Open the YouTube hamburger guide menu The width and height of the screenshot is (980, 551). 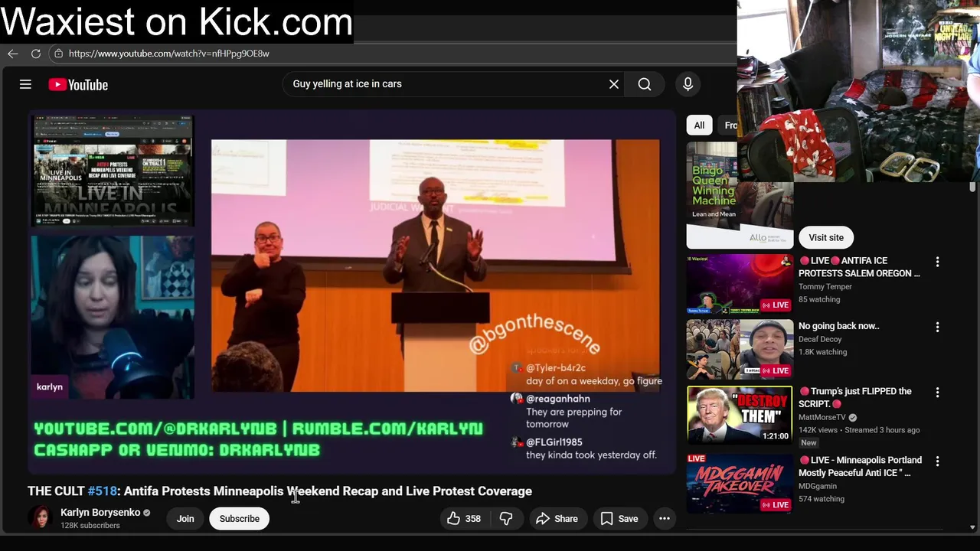(x=25, y=84)
